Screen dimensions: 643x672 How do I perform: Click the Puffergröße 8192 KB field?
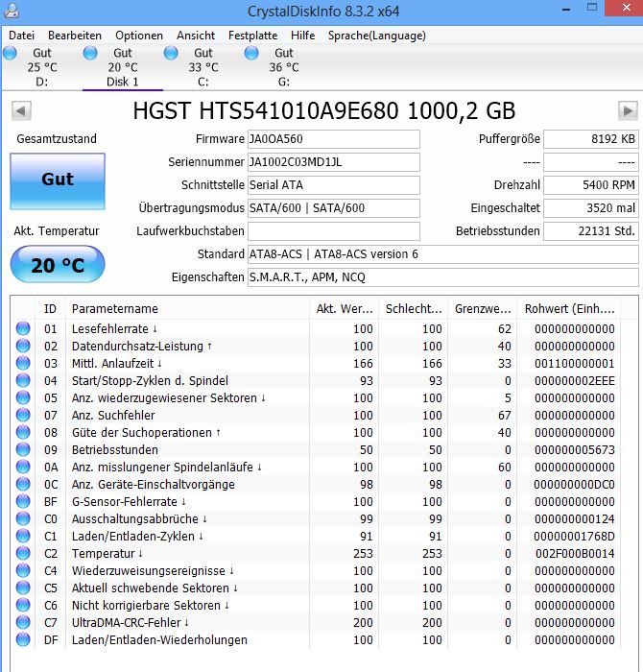click(x=591, y=139)
